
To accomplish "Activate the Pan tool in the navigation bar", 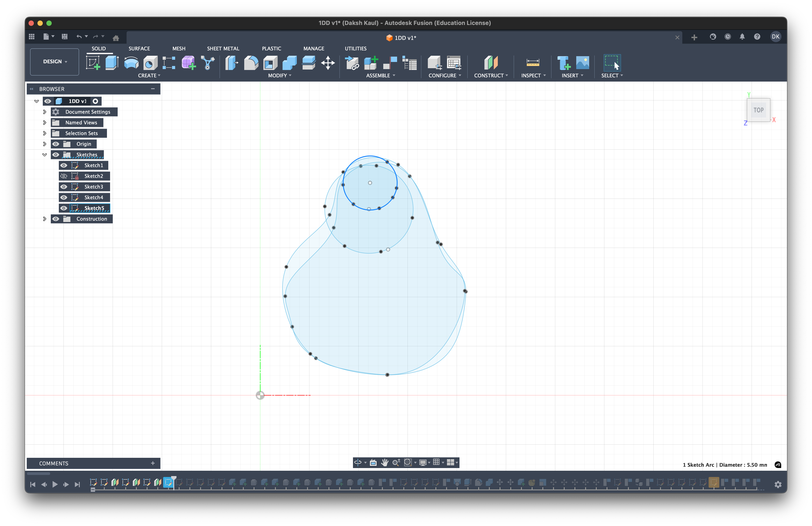I will (x=385, y=462).
